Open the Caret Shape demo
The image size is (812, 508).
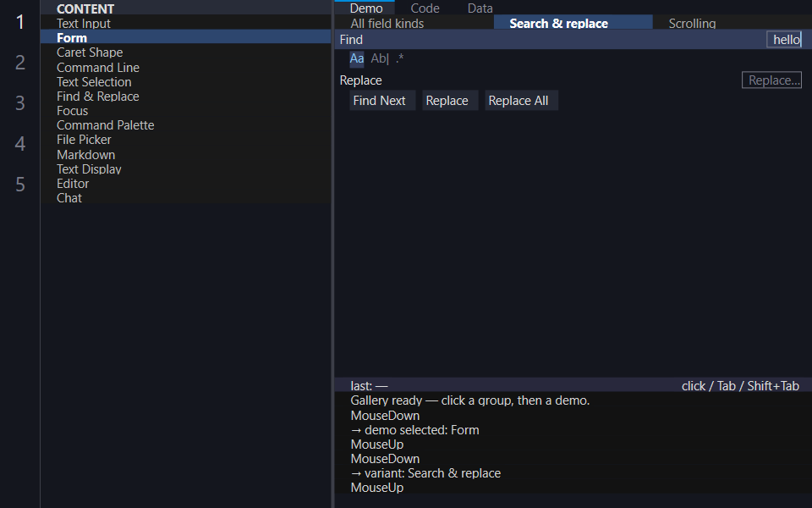pyautogui.click(x=185, y=52)
